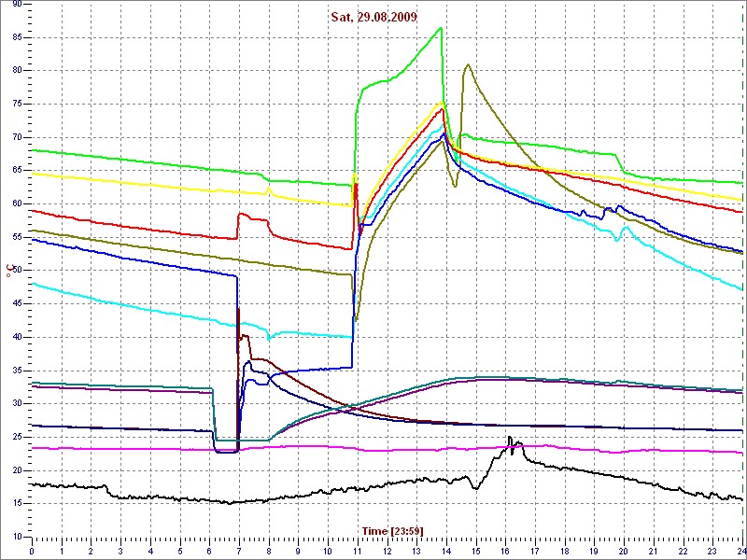
Task: Pick hour 8 on the time axis
Action: pos(269,552)
